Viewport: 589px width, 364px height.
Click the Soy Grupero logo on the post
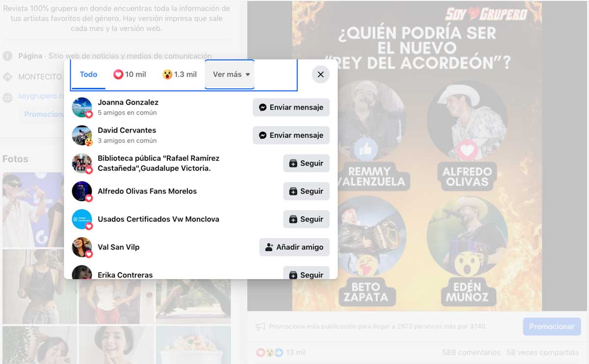click(486, 14)
